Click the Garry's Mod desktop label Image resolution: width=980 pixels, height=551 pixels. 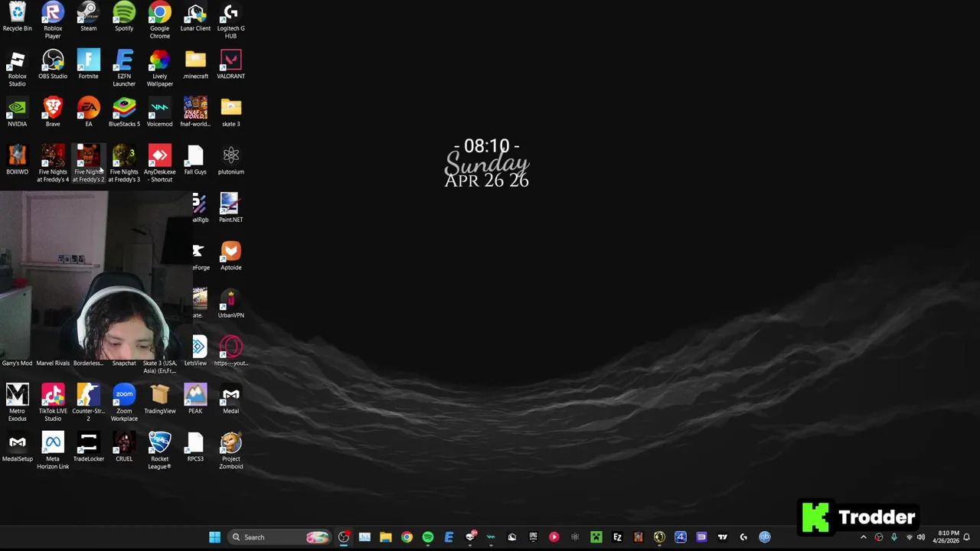pos(17,363)
